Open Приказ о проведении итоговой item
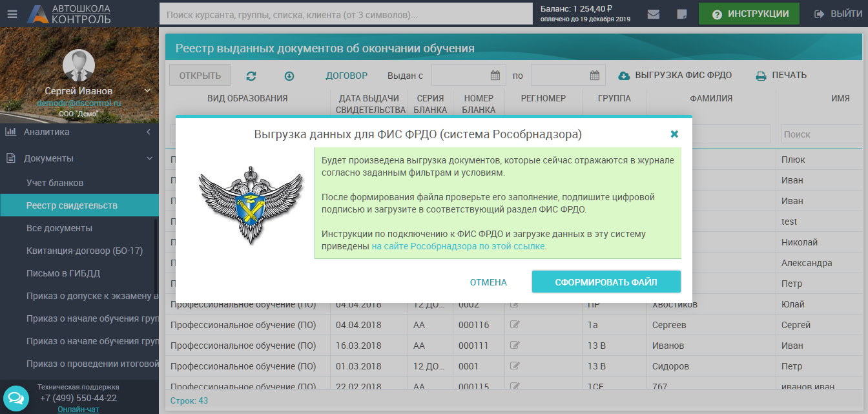 tap(79, 364)
